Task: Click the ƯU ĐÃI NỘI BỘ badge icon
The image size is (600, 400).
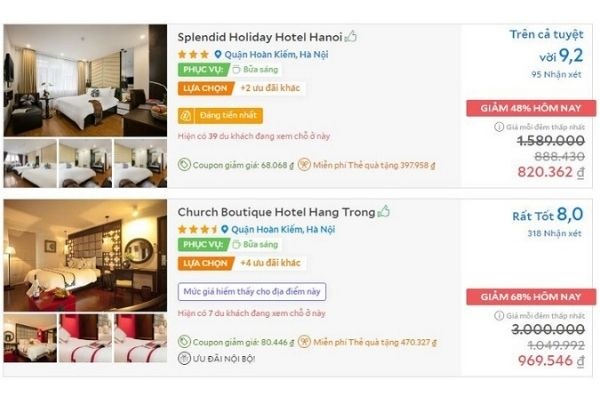Action: (184, 358)
